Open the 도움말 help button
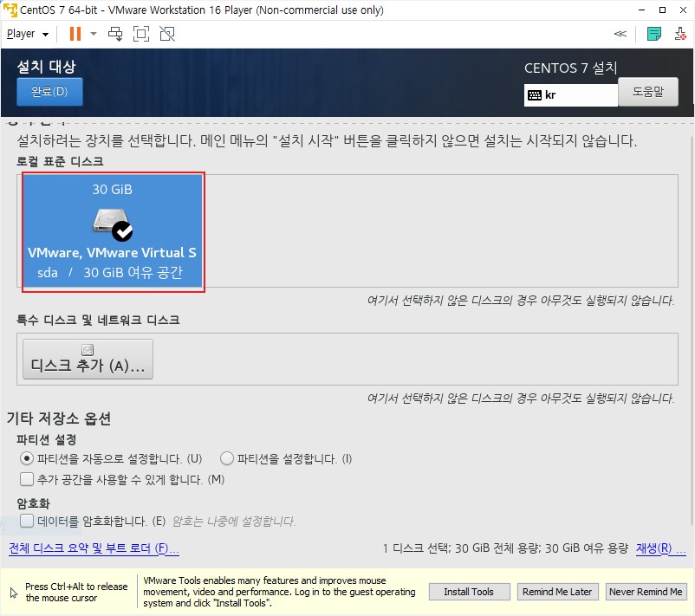This screenshot has height=616, width=695. (647, 92)
